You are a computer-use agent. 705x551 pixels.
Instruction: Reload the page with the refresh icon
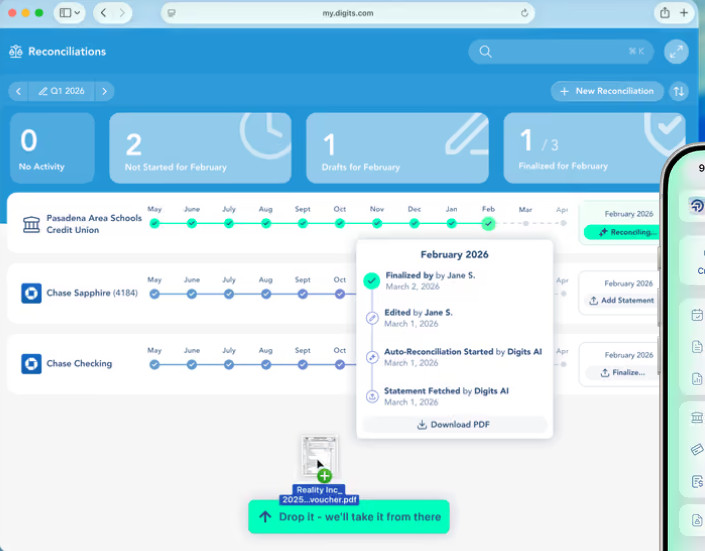coord(524,13)
